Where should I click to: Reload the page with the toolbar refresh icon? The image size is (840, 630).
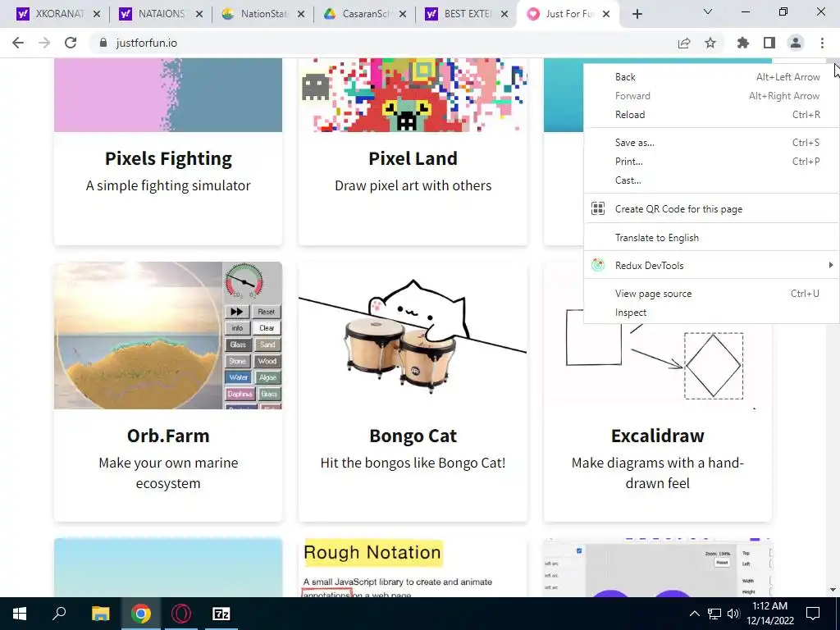71,43
